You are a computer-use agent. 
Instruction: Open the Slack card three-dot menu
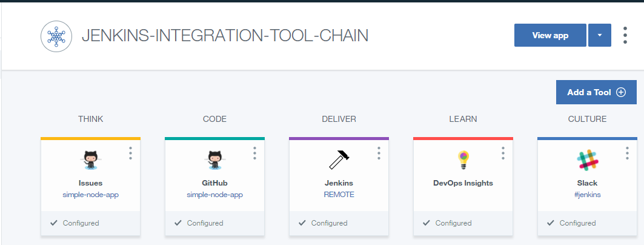(x=627, y=153)
